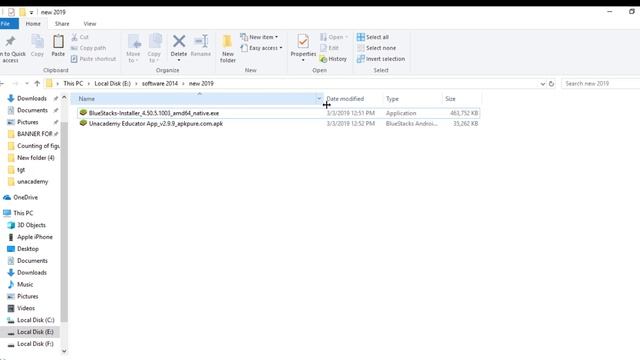This screenshot has width=640, height=360.
Task: Click the Cut scissors button
Action: point(80,37)
